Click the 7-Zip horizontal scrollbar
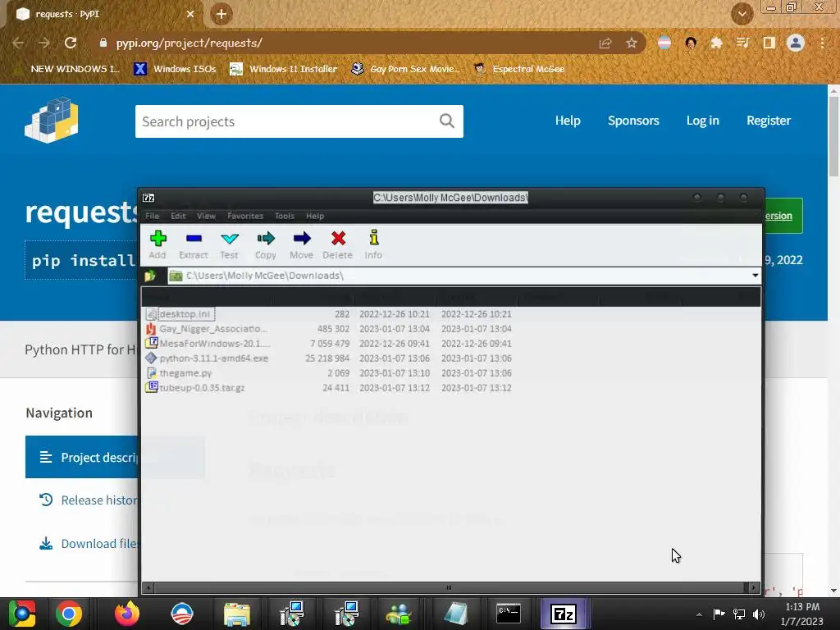The height and width of the screenshot is (630, 840). click(x=449, y=587)
